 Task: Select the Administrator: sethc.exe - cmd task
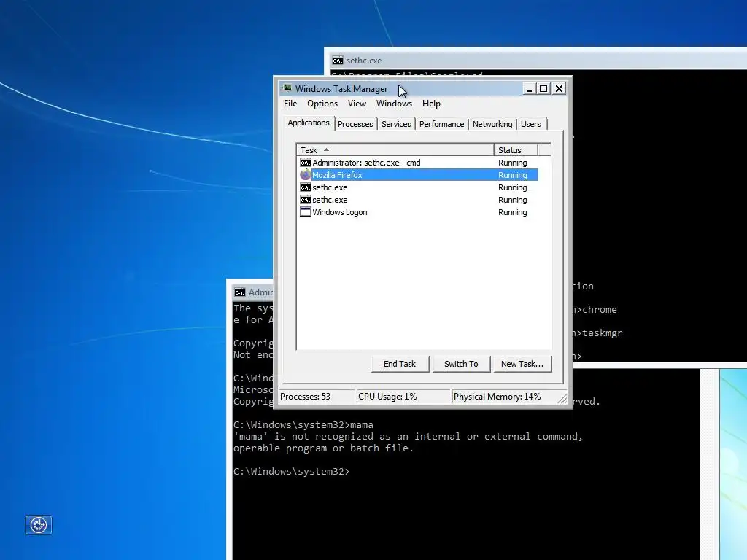coord(417,163)
